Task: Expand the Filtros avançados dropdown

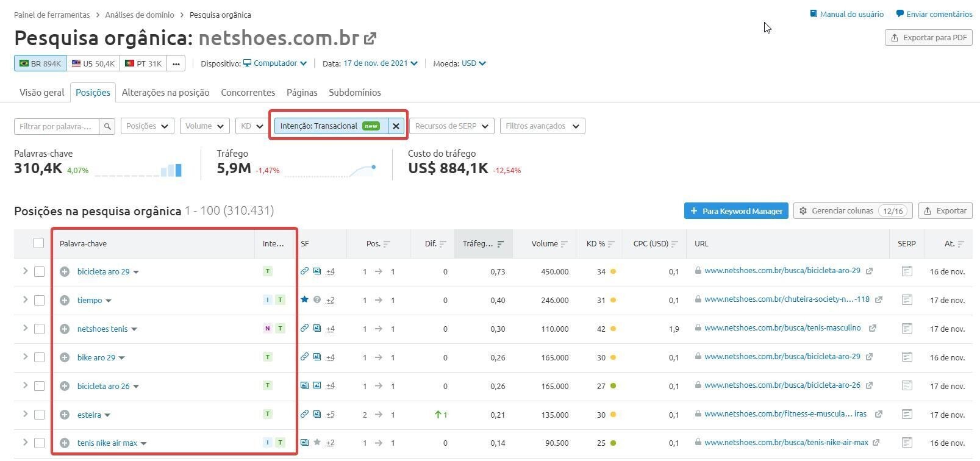Action: coord(542,126)
